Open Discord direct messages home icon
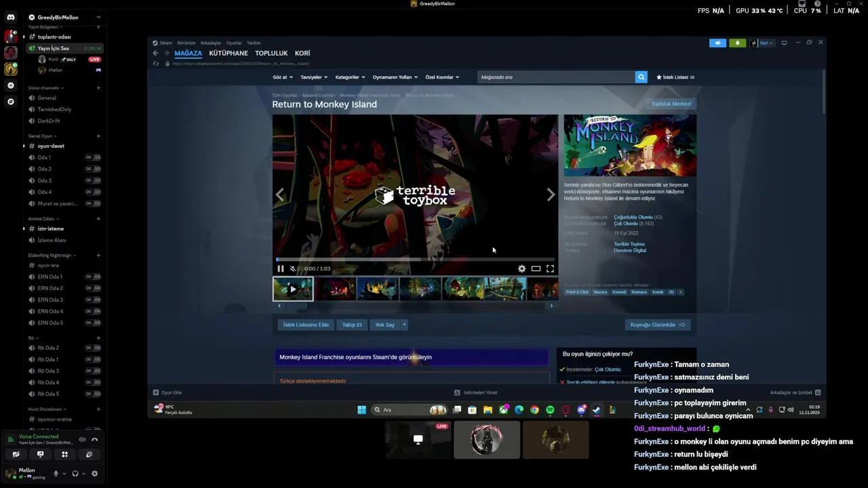The image size is (868, 488). 10,17
